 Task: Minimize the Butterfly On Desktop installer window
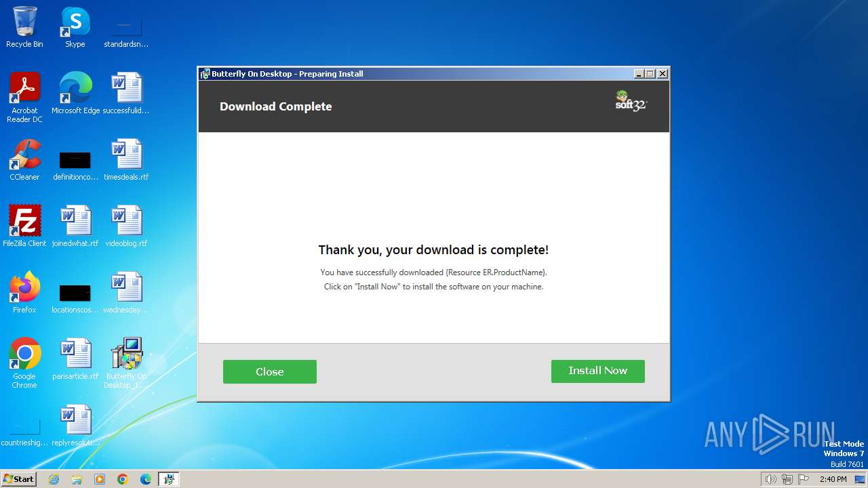[639, 74]
